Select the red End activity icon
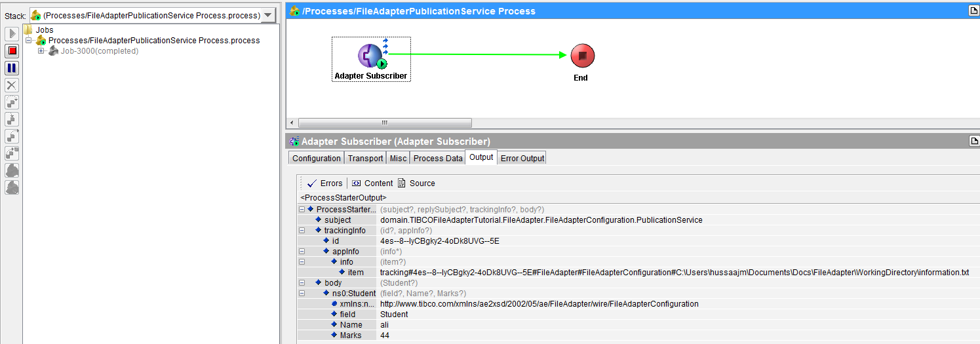Viewport: 980px width, 344px height. pos(581,56)
